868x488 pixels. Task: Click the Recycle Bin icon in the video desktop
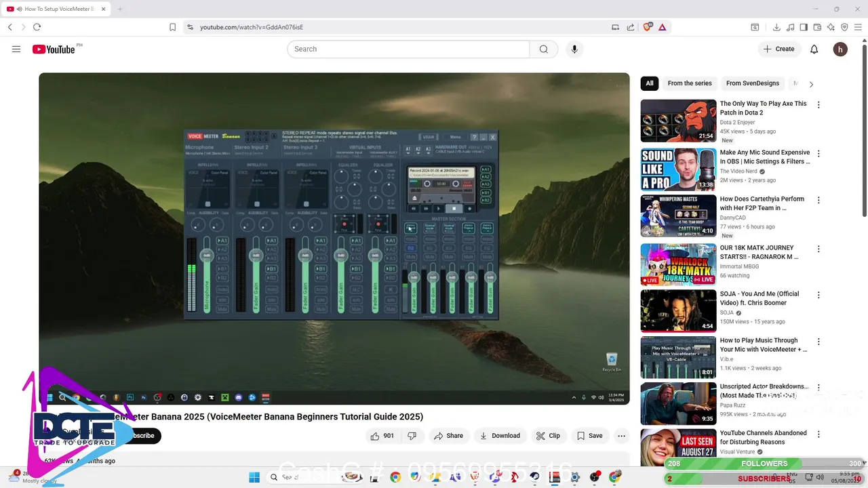pyautogui.click(x=612, y=361)
